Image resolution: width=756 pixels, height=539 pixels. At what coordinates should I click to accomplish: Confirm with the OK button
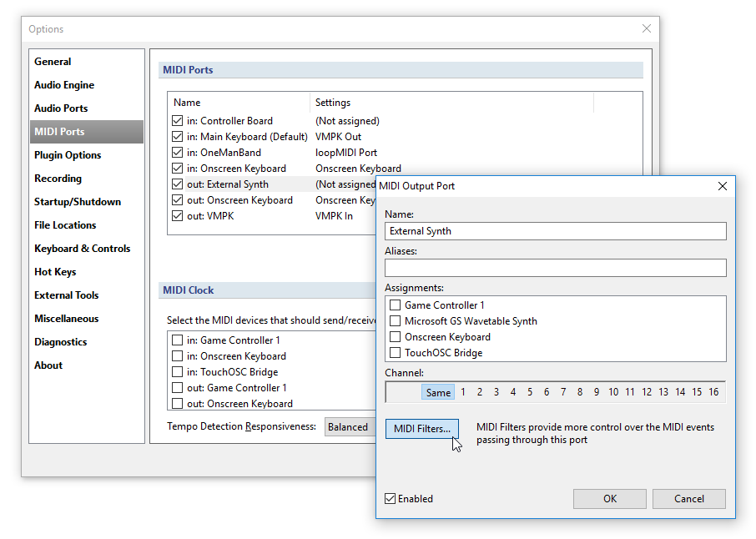[x=610, y=499]
